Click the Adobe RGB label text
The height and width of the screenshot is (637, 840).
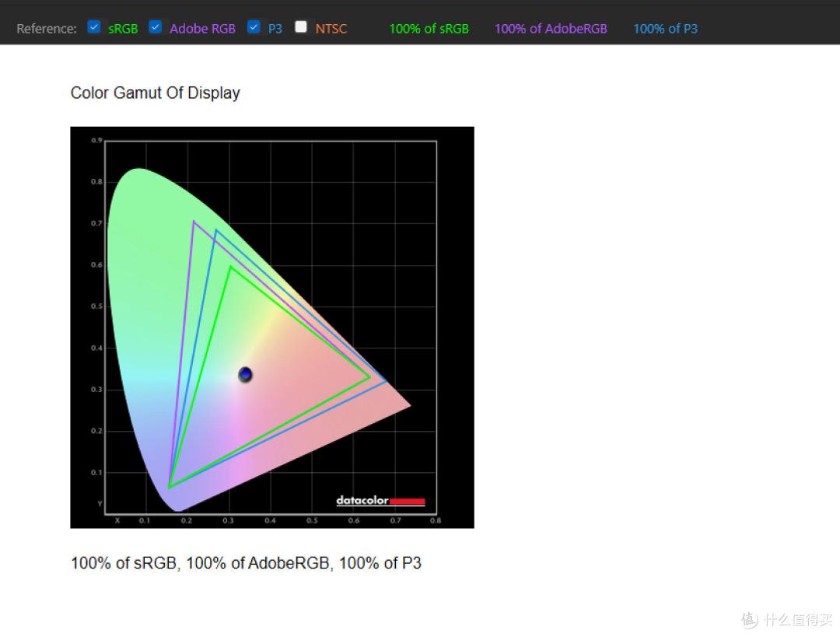[x=202, y=29]
